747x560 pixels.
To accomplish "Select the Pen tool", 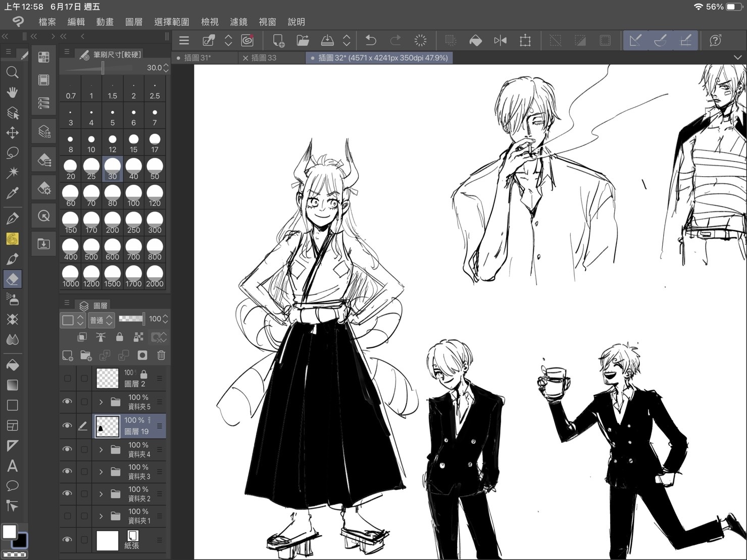I will tap(12, 219).
